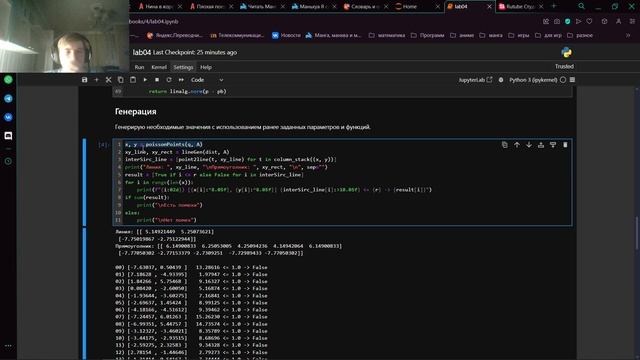This screenshot has width=640, height=360.
Task: Open Telegram in the browser sidebar
Action: click(8, 98)
